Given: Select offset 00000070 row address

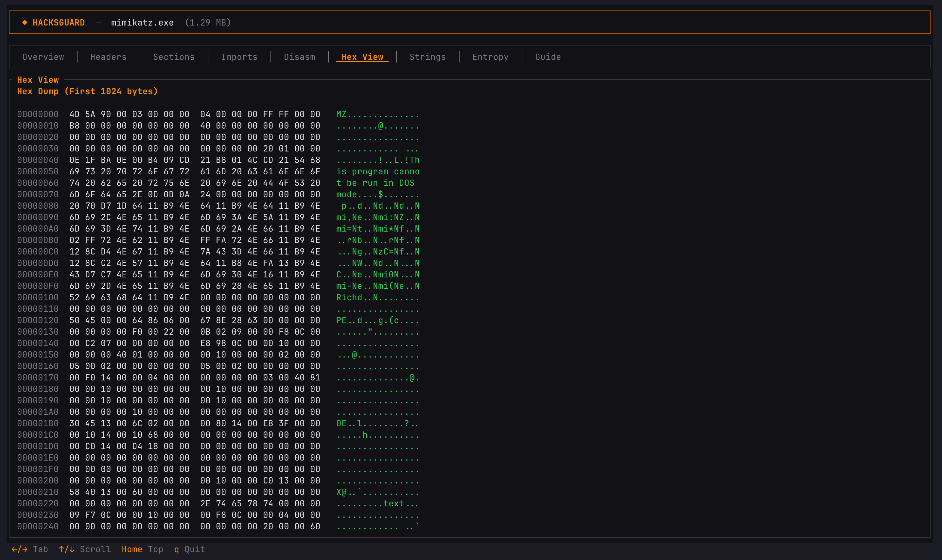Looking at the screenshot, I should [38, 194].
